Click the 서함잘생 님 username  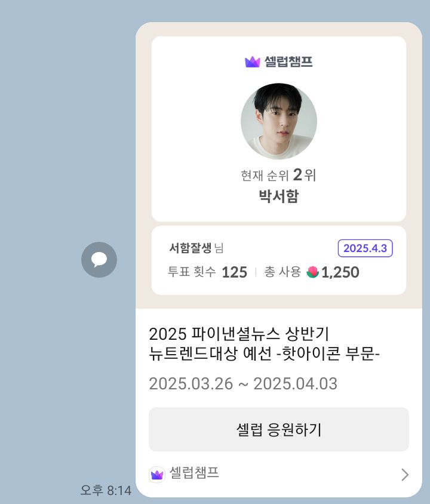click(x=196, y=248)
